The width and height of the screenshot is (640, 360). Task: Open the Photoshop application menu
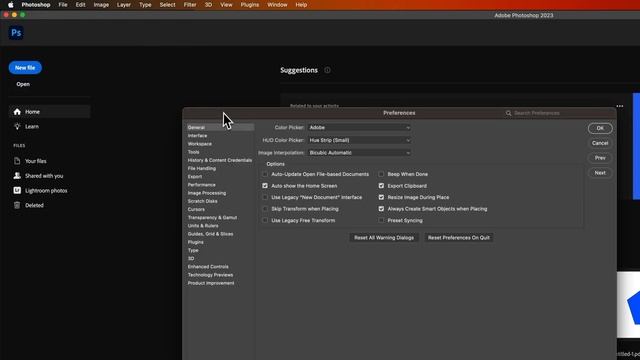coord(36,5)
